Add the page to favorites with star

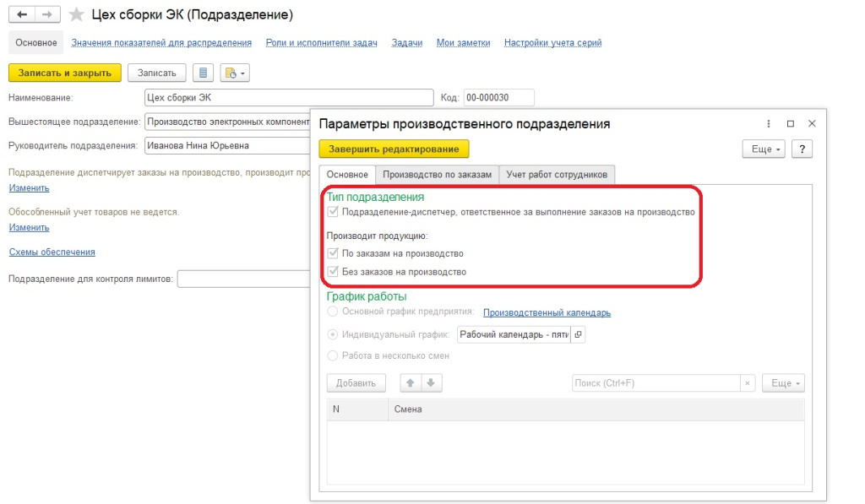[76, 15]
